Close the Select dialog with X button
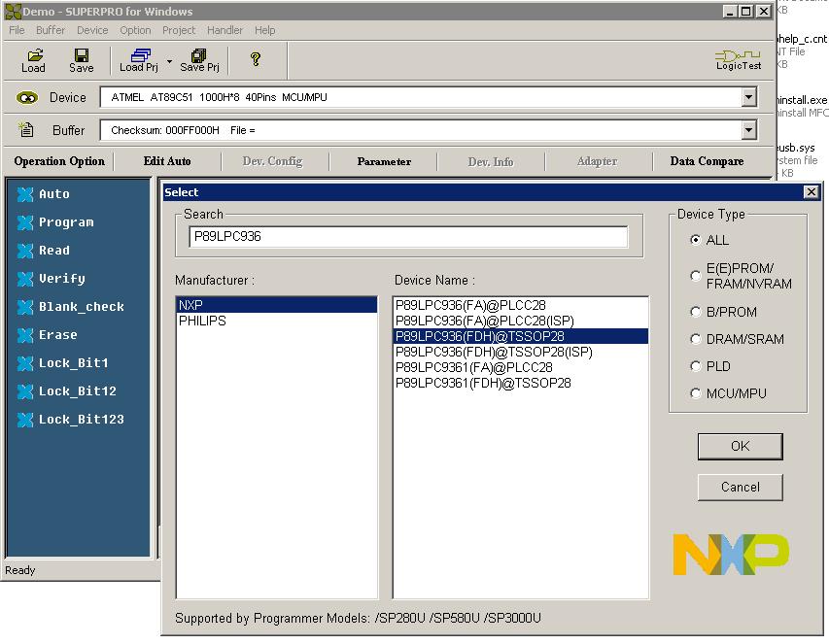Image resolution: width=829 pixels, height=644 pixels. click(x=812, y=191)
